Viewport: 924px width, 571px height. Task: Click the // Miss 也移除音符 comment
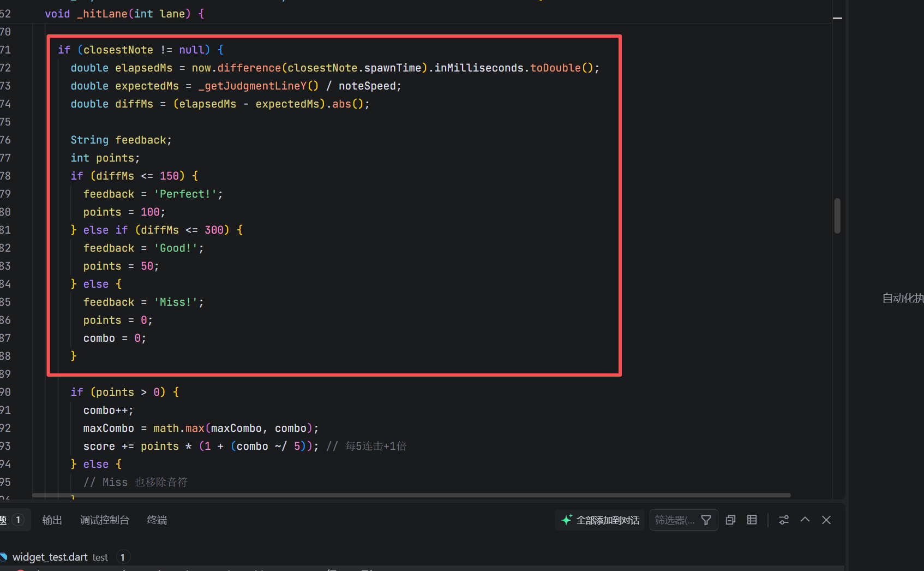point(135,482)
